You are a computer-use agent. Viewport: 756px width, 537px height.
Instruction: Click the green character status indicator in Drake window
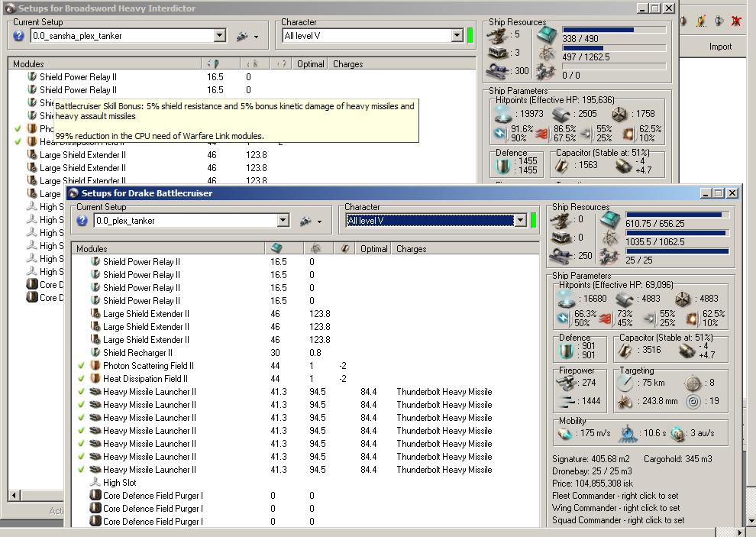click(x=533, y=221)
